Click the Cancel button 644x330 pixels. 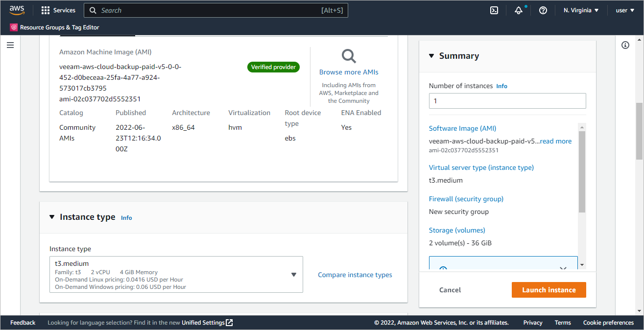[x=450, y=290]
